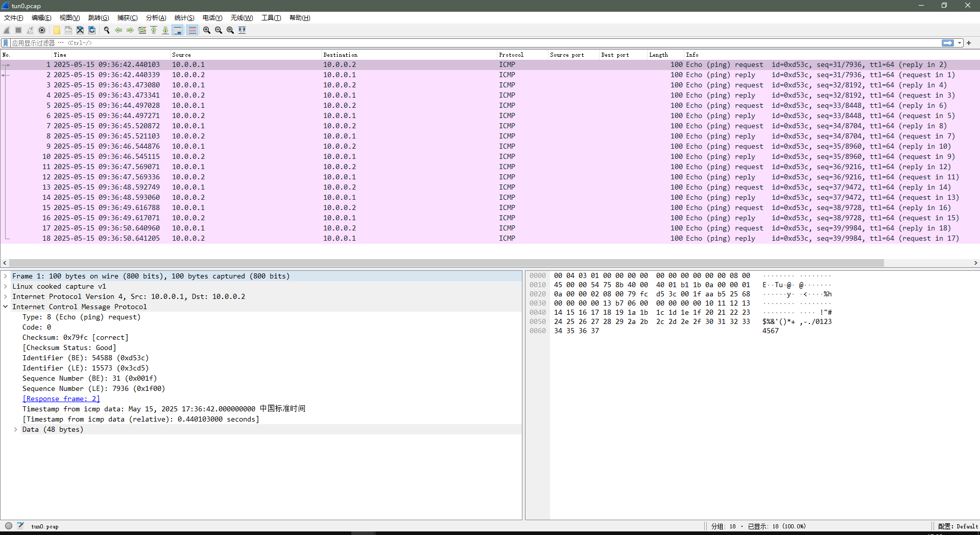Jump to the last packet

(165, 30)
